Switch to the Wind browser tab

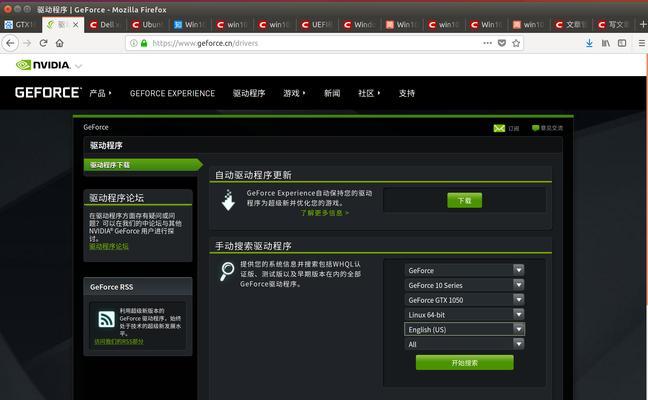[360, 25]
